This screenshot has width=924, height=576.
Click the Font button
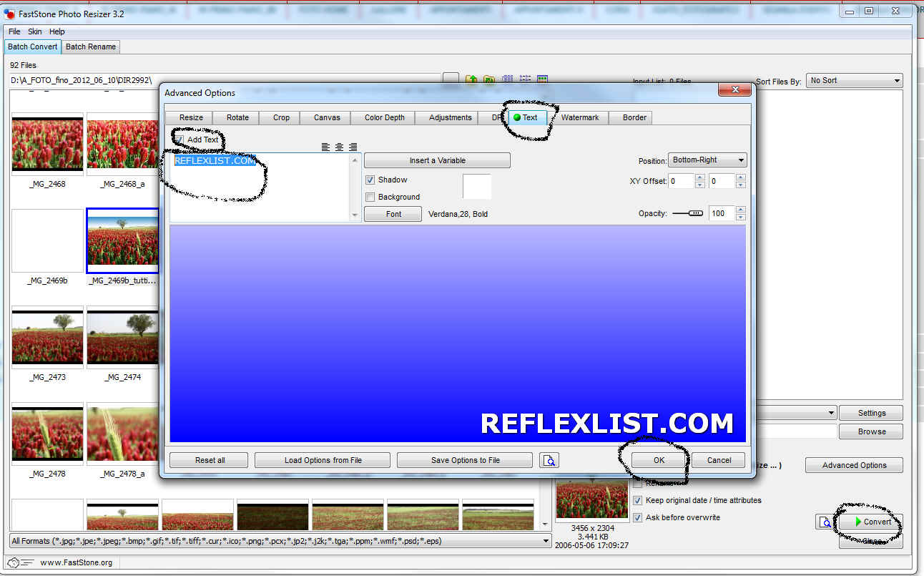(x=393, y=214)
